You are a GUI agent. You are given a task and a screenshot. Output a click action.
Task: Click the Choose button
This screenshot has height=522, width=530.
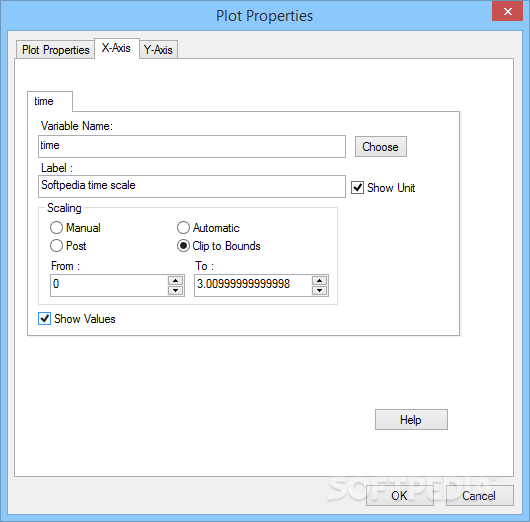click(381, 147)
